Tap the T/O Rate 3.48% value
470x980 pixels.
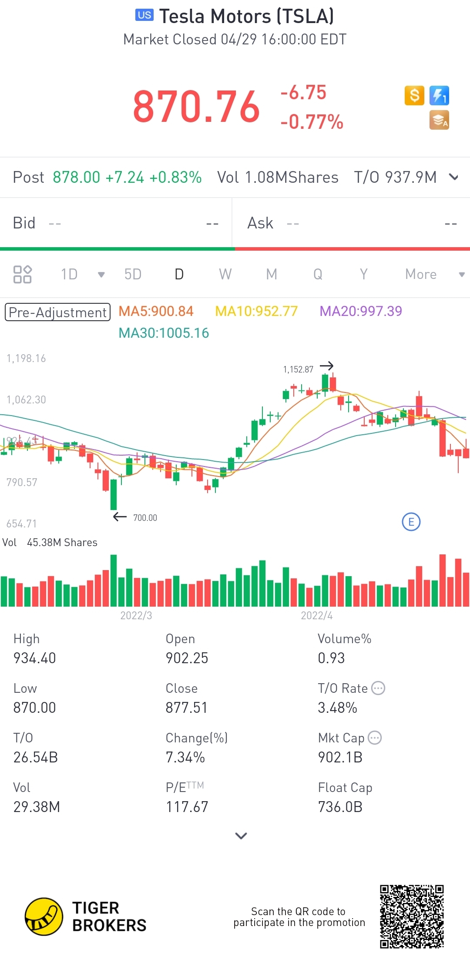[x=337, y=708]
